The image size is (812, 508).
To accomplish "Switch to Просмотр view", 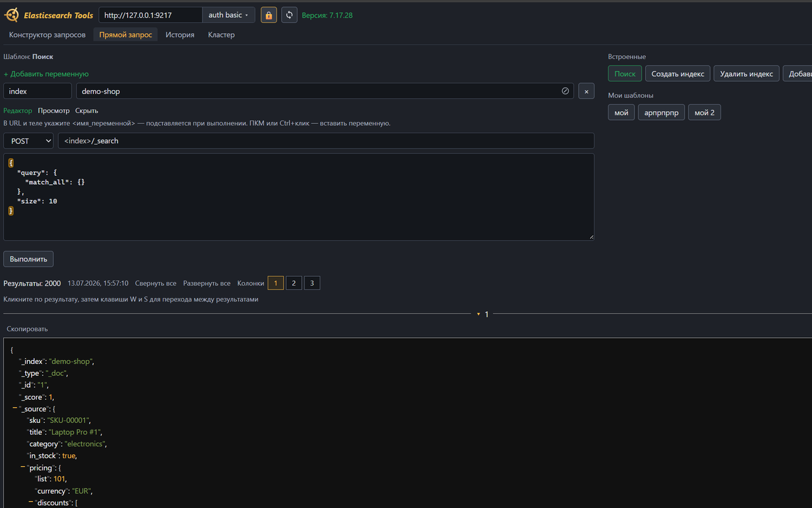I will (54, 110).
